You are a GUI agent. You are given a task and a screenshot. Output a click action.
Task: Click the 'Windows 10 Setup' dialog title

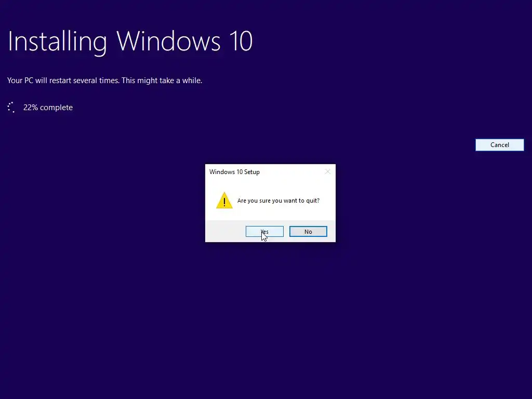coord(234,171)
